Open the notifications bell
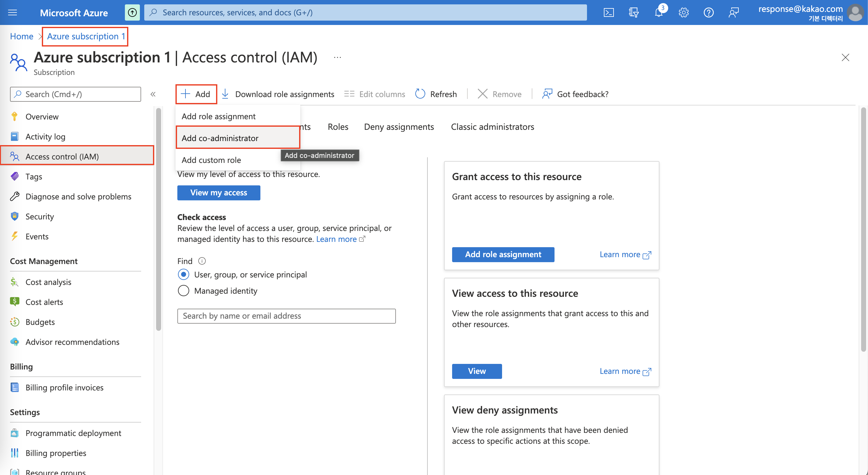Image resolution: width=868 pixels, height=475 pixels. pyautogui.click(x=658, y=12)
